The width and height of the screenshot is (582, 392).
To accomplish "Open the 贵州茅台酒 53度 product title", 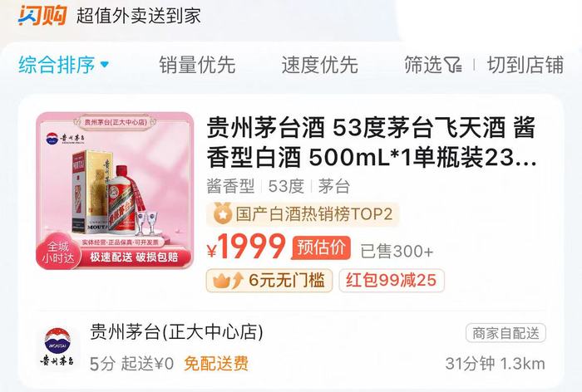I will (371, 142).
